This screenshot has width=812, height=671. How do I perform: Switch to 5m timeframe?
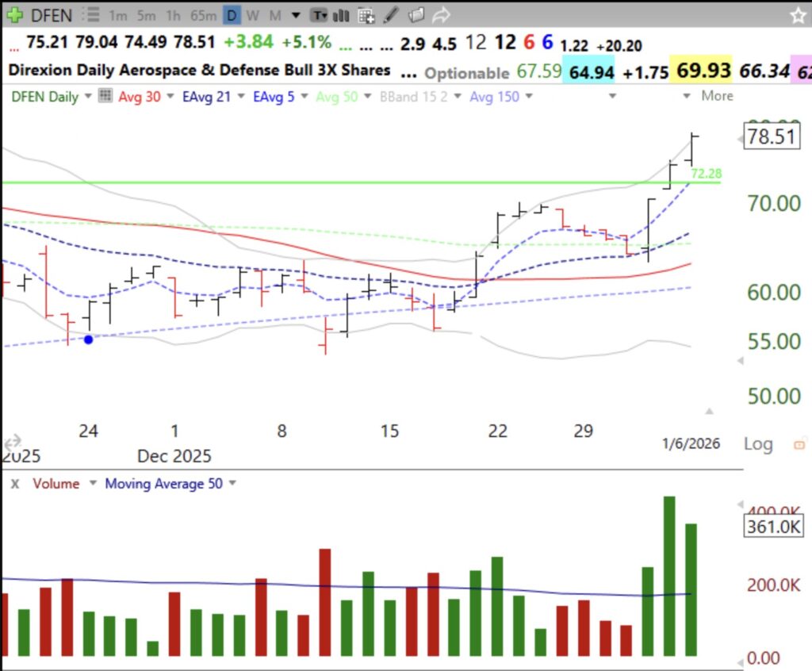click(x=146, y=16)
